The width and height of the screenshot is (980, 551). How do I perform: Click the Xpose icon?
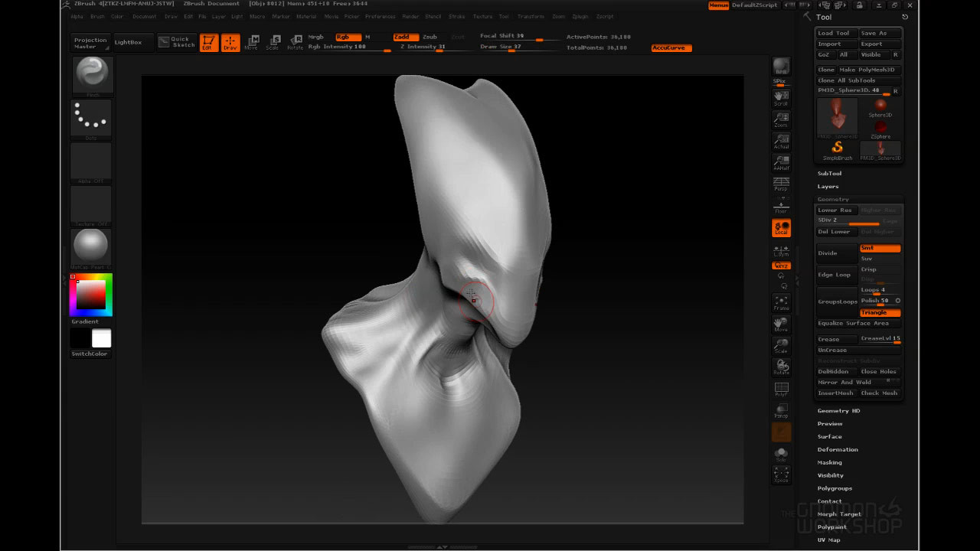[x=781, y=475]
